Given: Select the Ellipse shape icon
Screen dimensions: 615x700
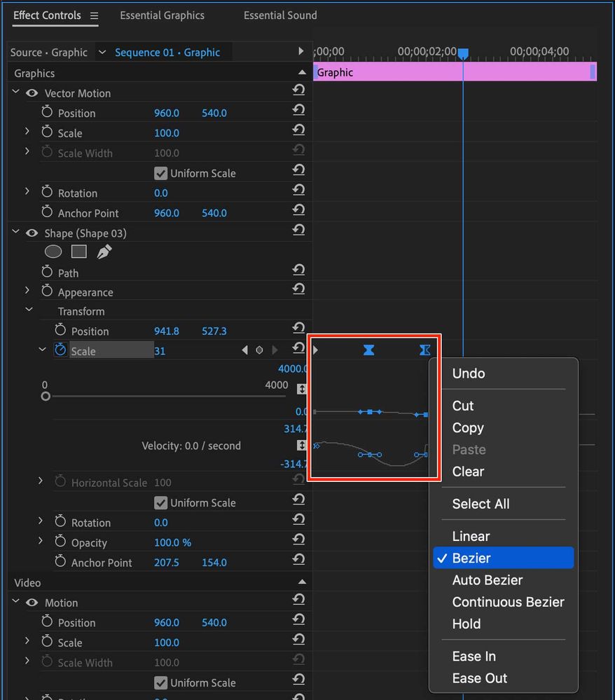Looking at the screenshot, I should coord(53,251).
